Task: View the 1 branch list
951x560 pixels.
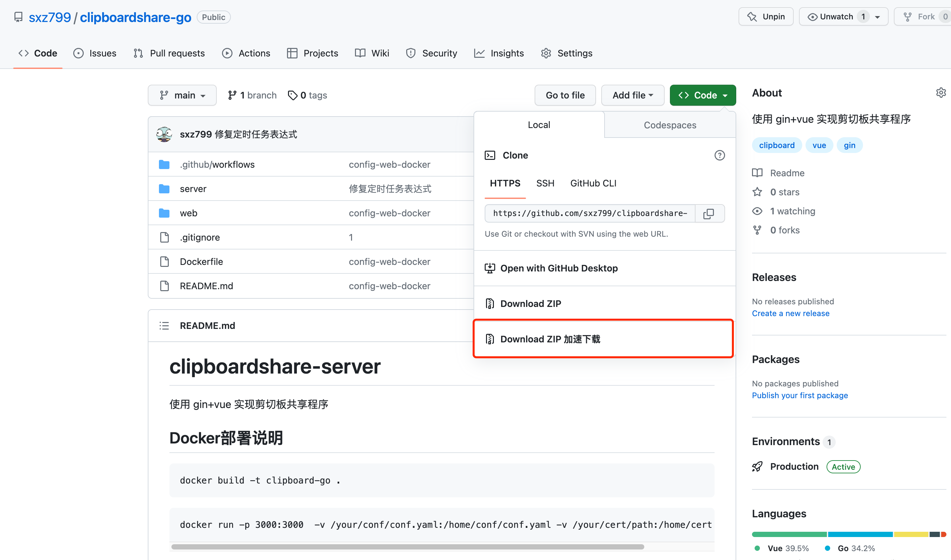Action: pyautogui.click(x=253, y=96)
